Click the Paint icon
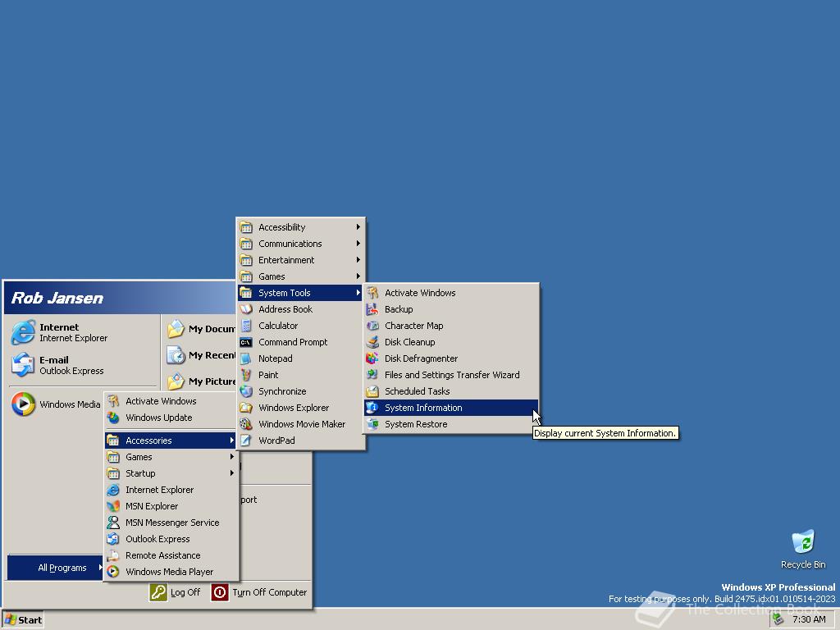Image resolution: width=840 pixels, height=630 pixels. point(246,375)
